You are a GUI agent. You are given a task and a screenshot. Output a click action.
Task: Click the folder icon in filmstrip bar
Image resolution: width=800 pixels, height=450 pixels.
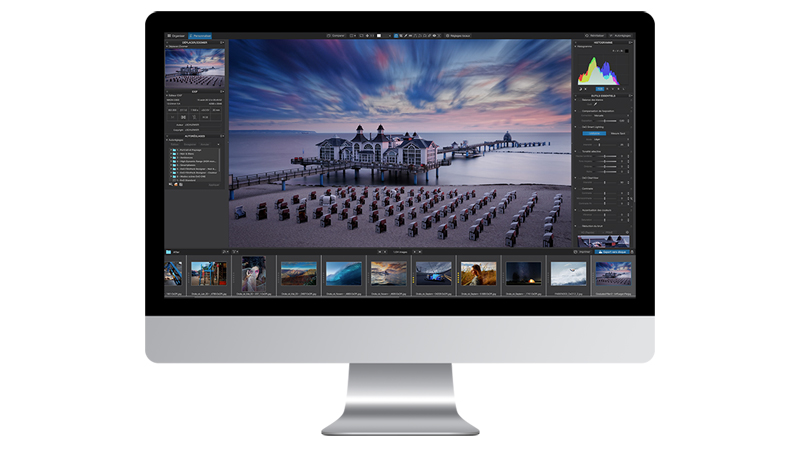pos(170,251)
